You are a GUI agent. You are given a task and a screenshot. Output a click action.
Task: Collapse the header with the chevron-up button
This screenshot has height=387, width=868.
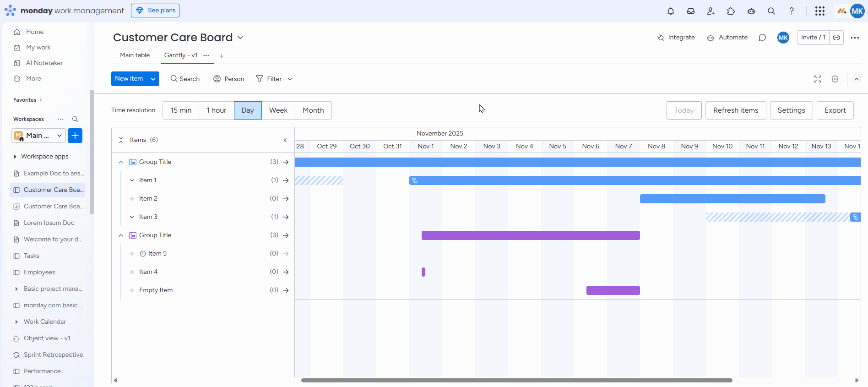click(857, 79)
